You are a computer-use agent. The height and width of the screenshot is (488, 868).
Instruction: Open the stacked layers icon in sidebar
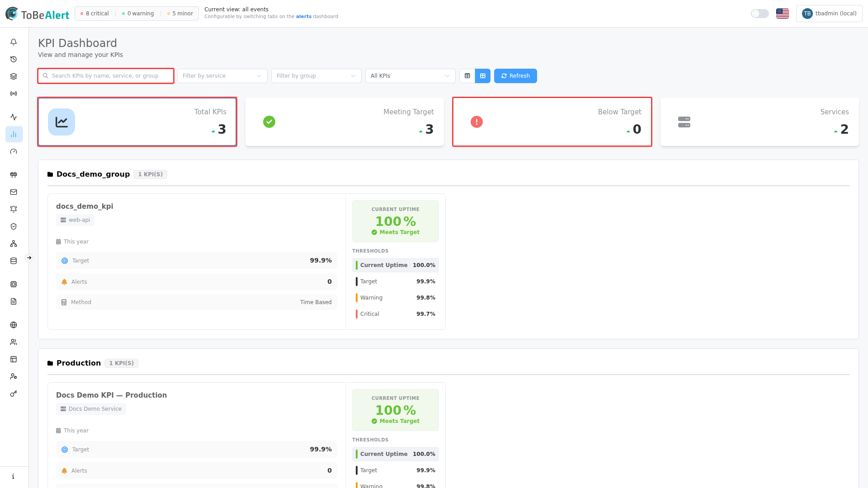14,76
